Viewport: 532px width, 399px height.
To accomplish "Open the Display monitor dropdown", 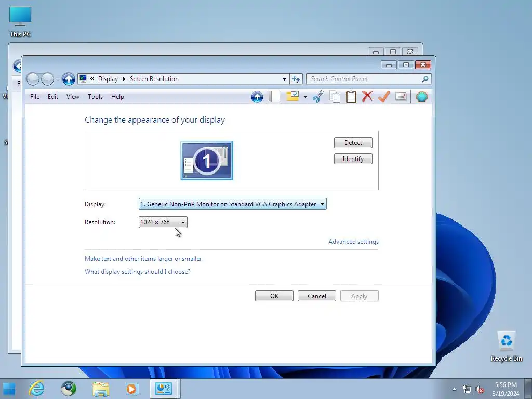I will click(x=232, y=204).
